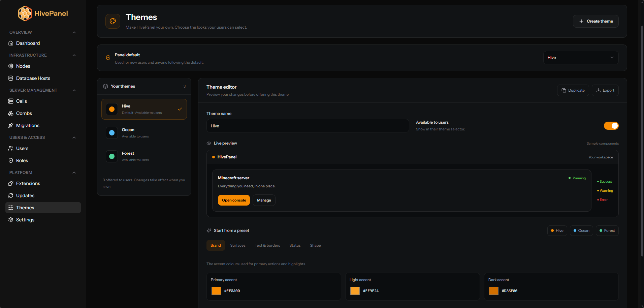Click the Duplicate button
The width and height of the screenshot is (644, 308).
(x=573, y=90)
